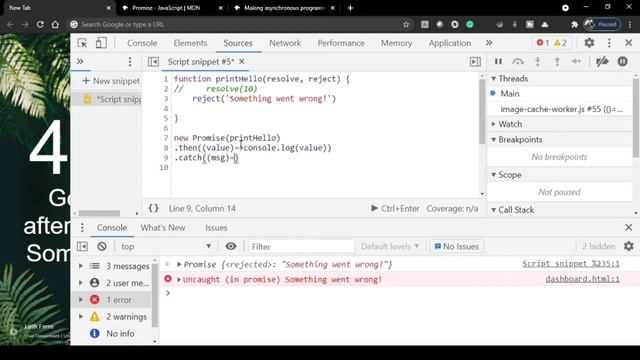640x360 pixels.
Task: Open console settings gear
Action: [x=629, y=246]
